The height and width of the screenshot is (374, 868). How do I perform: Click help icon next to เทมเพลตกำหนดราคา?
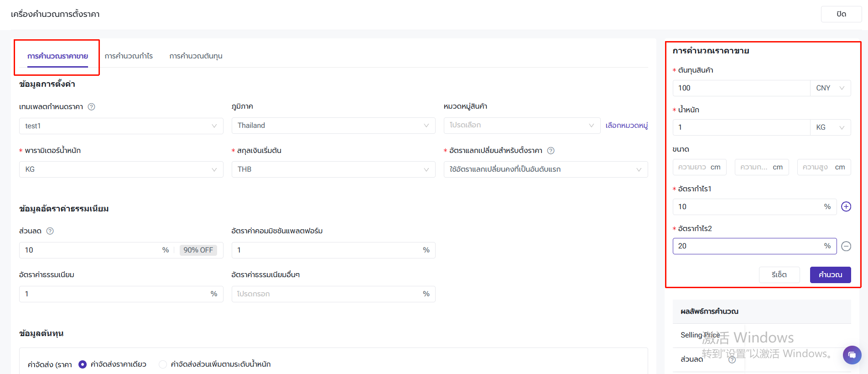pyautogui.click(x=91, y=107)
